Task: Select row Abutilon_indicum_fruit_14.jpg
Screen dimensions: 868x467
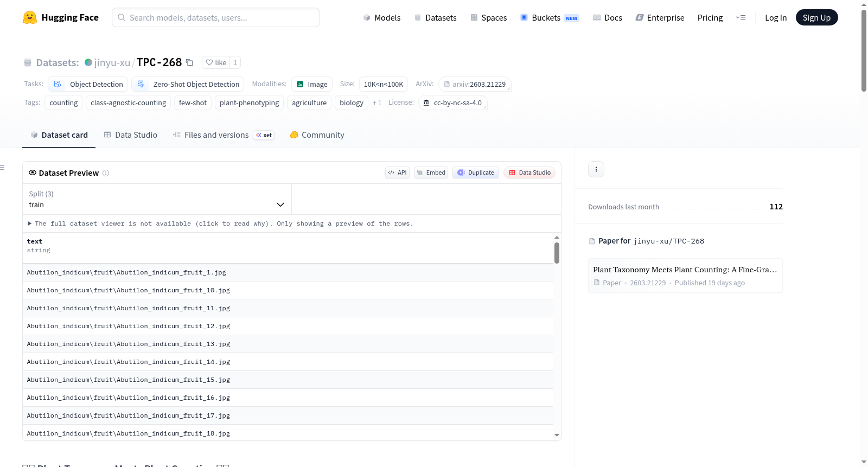Action: pyautogui.click(x=288, y=362)
